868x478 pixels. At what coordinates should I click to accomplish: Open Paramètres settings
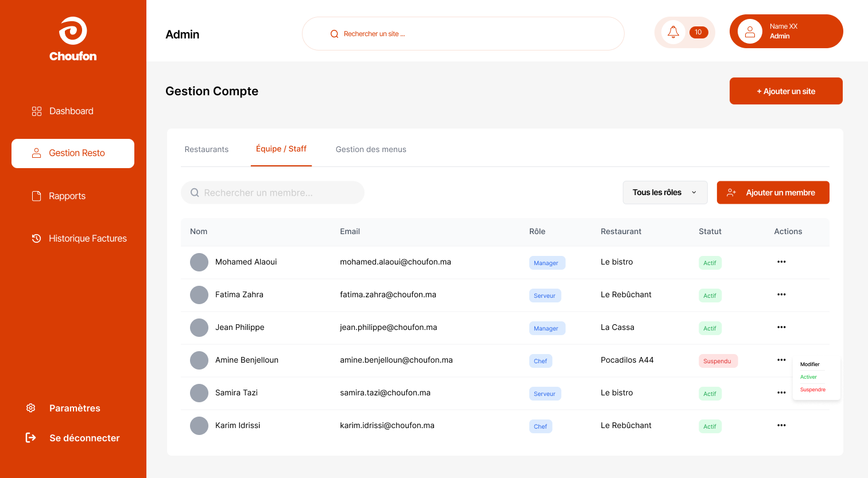coord(63,408)
